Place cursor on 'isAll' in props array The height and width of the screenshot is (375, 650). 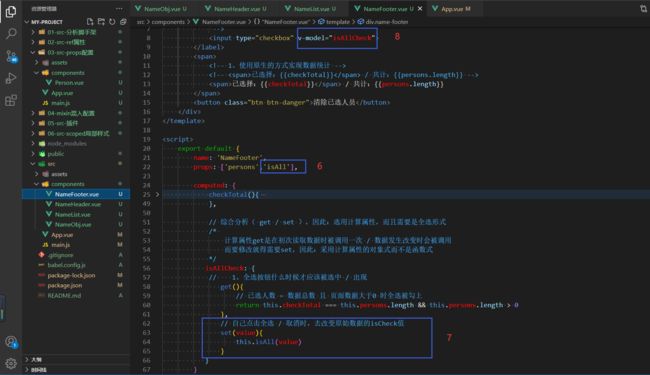tap(277, 167)
